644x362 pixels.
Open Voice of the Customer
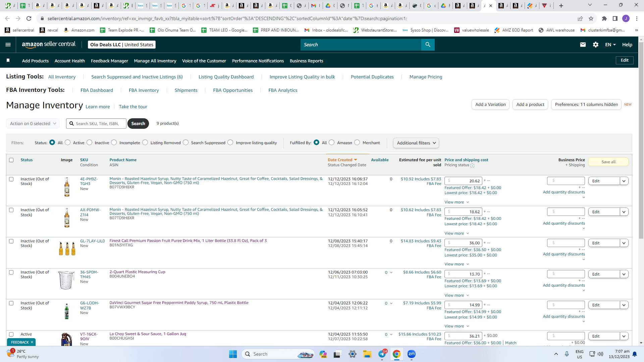tap(204, 61)
